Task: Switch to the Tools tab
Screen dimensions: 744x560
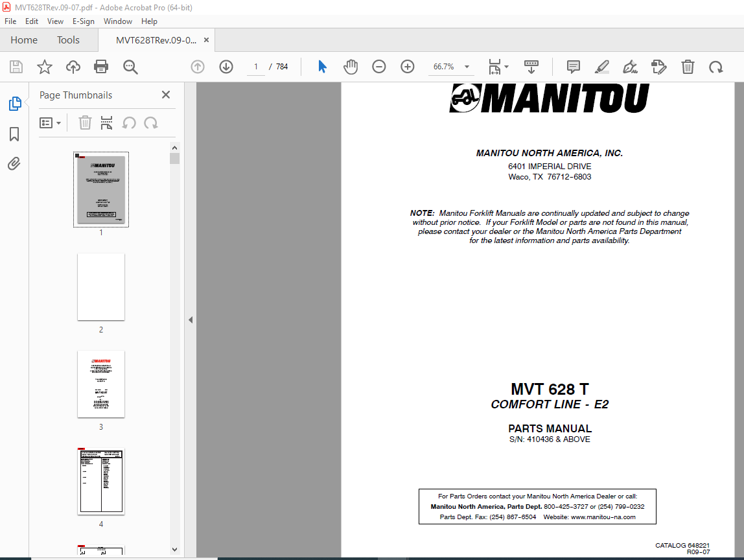Action: (x=68, y=40)
